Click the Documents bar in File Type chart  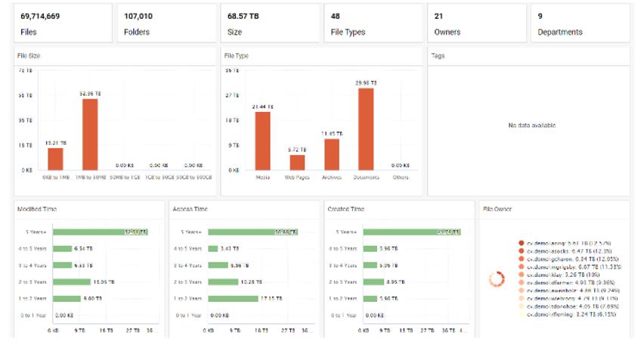pyautogui.click(x=366, y=129)
